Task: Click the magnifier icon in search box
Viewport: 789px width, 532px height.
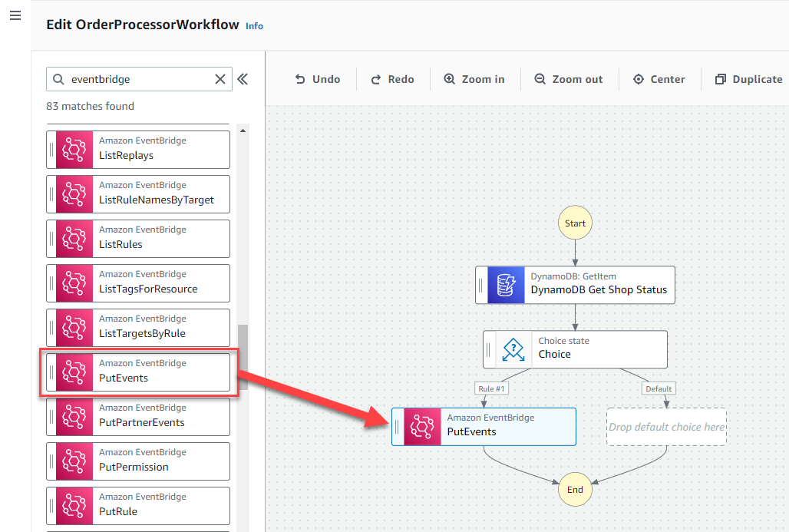Action: [58, 79]
